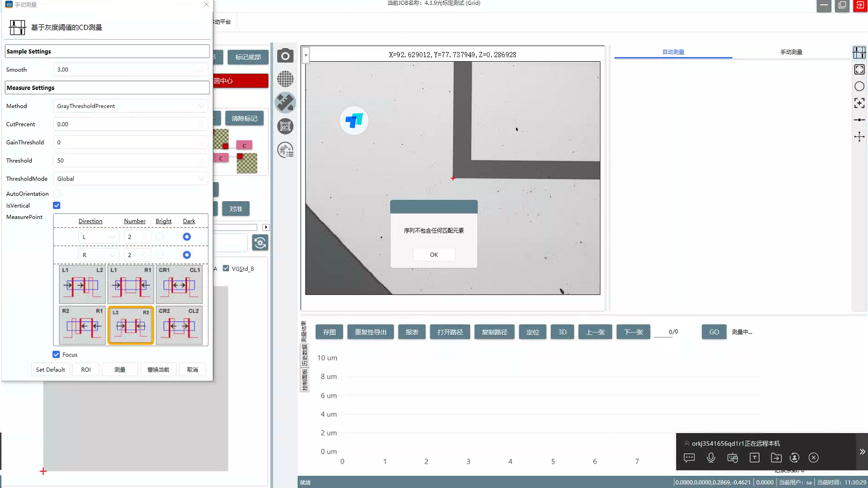Expand the ThresholdMode Global dropdown
868x488 pixels.
(x=130, y=179)
